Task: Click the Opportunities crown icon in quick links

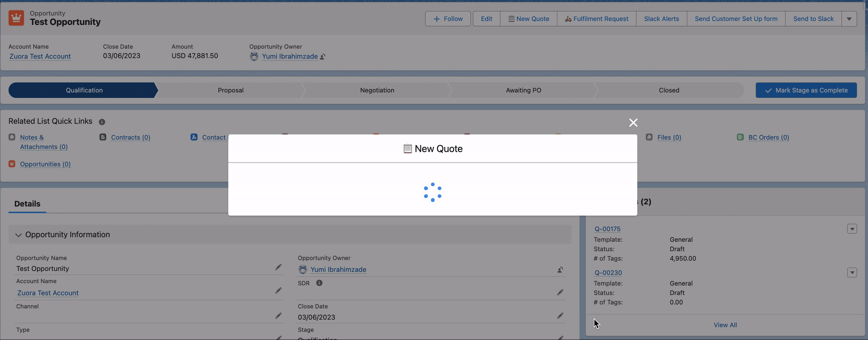Action: point(12,164)
